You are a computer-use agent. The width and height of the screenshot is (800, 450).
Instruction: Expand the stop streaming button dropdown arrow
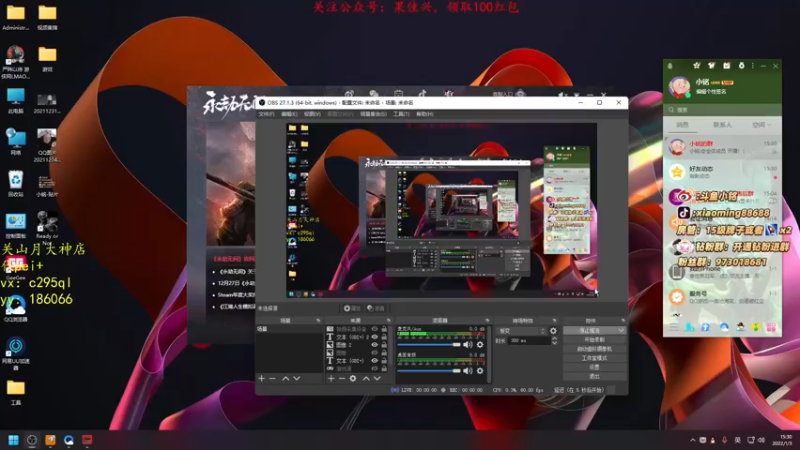pyautogui.click(x=621, y=331)
